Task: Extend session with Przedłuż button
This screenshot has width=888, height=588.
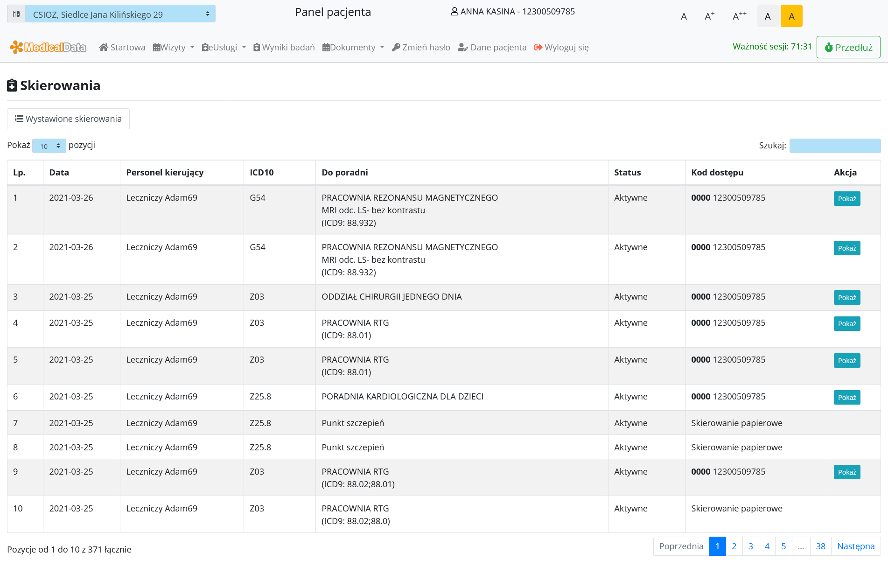Action: pyautogui.click(x=848, y=47)
